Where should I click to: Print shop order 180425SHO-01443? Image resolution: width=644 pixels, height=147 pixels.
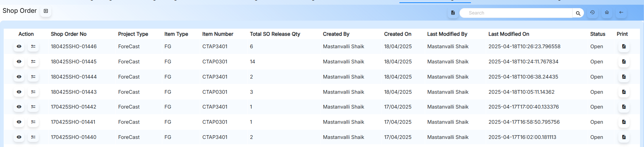point(624,92)
